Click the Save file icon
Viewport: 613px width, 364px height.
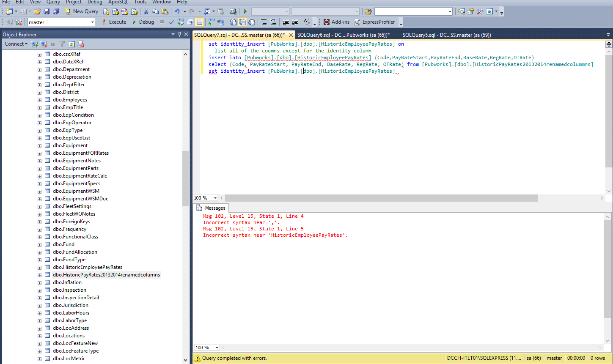tap(47, 11)
